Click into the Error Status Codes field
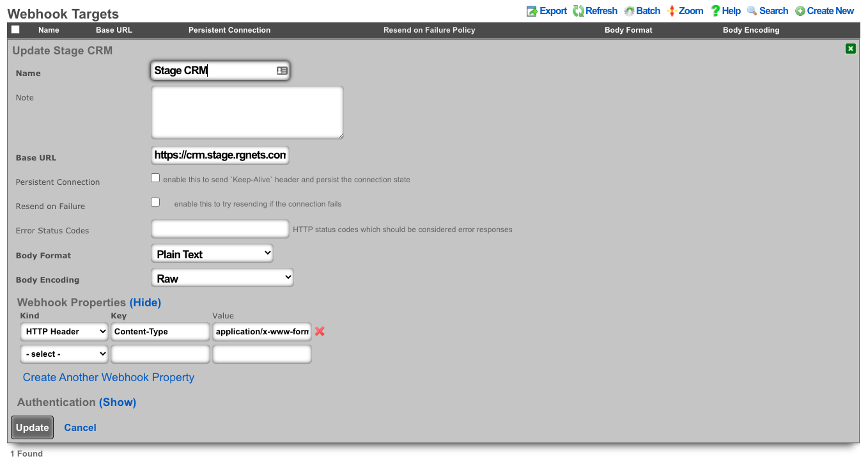 tap(221, 229)
